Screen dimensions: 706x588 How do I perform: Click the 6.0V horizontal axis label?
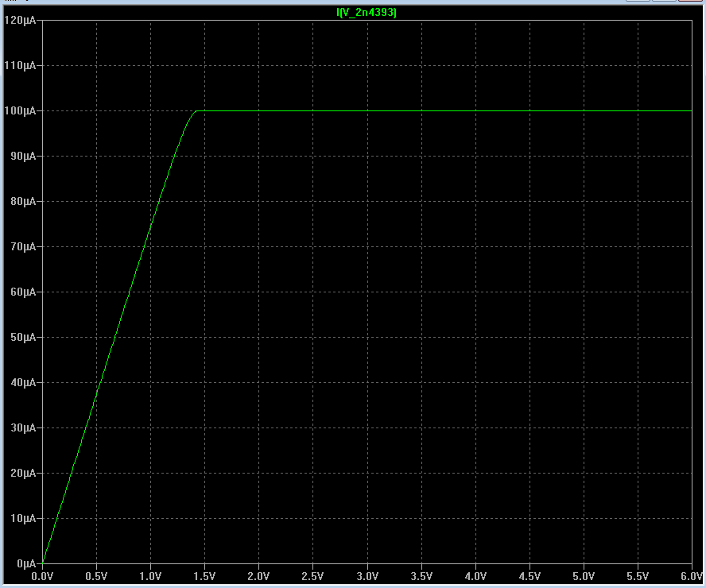coord(692,576)
